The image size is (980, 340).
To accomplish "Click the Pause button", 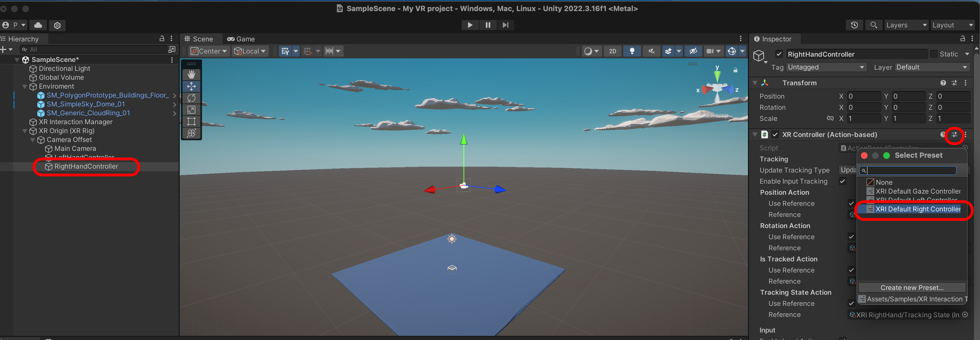I will [488, 25].
